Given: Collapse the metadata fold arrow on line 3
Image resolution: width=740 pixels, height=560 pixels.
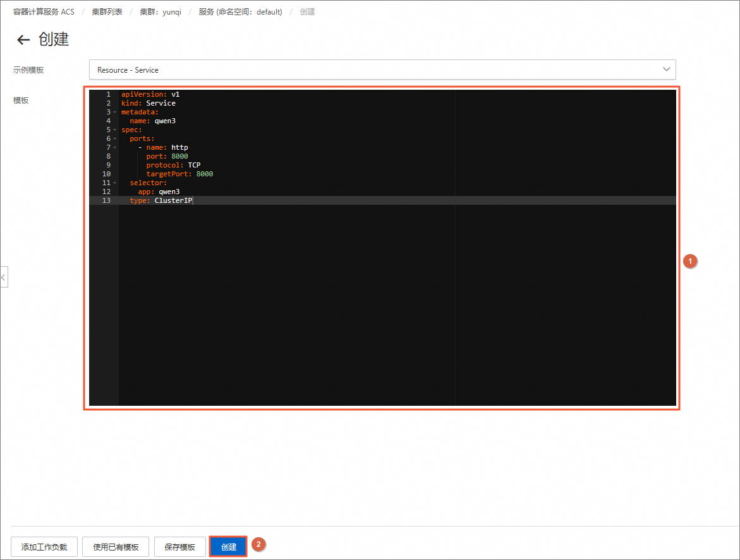Looking at the screenshot, I should pos(114,113).
